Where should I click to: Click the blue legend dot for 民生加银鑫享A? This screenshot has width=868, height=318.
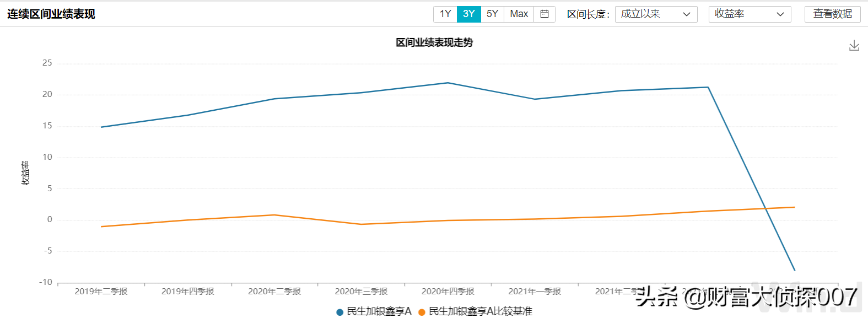pyautogui.click(x=340, y=312)
